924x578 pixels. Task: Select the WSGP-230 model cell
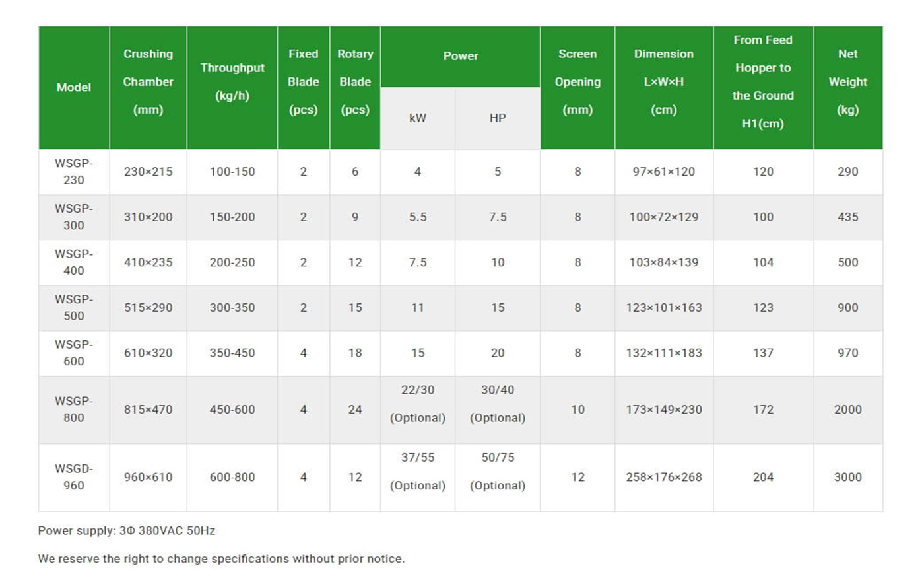click(x=74, y=172)
